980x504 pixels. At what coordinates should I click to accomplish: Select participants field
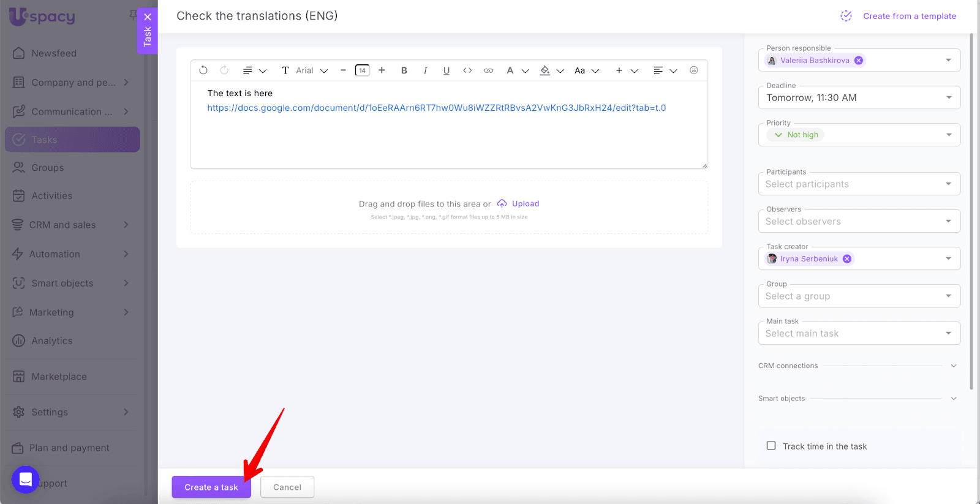pos(859,184)
